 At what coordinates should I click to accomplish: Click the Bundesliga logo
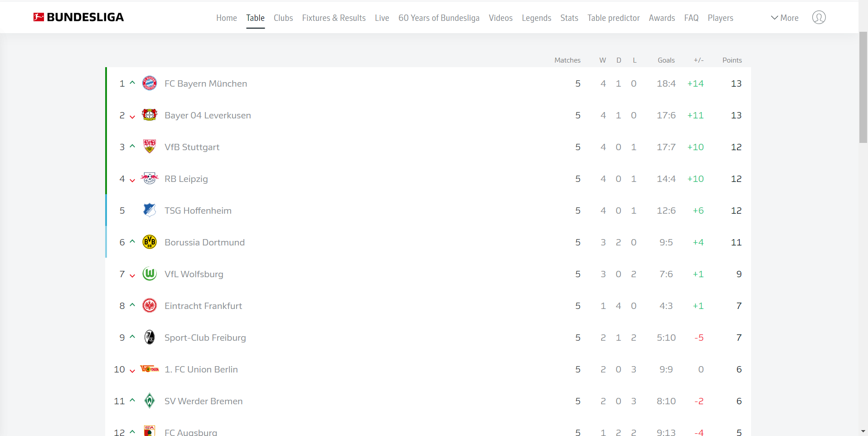(x=78, y=17)
